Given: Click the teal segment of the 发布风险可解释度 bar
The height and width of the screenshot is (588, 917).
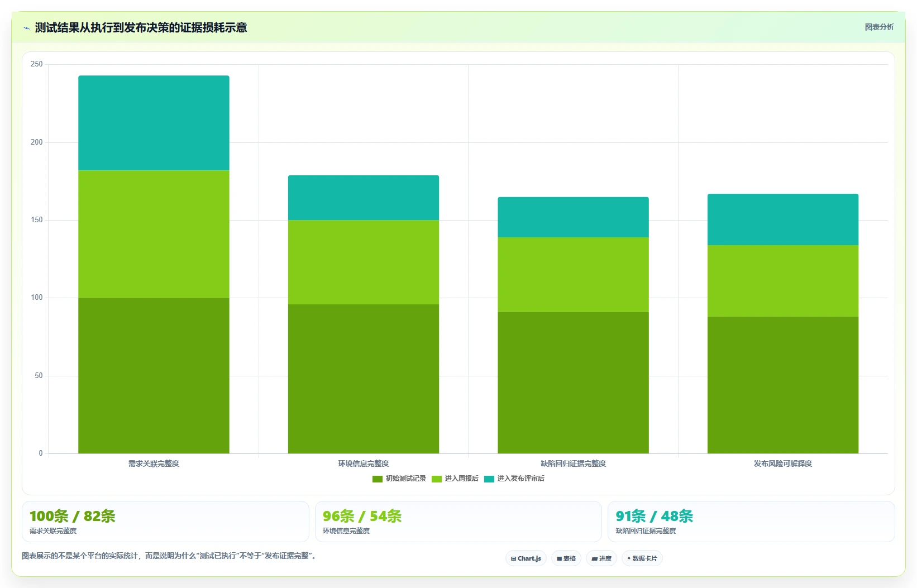Looking at the screenshot, I should pos(783,219).
